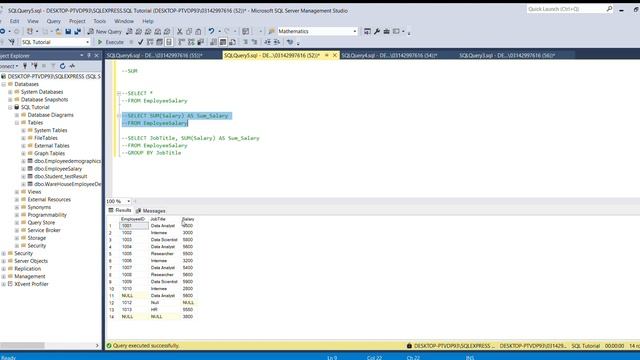The height and width of the screenshot is (360, 640).
Task: Click the toolbox icon near the Mathematics combo
Action: [x=387, y=31]
